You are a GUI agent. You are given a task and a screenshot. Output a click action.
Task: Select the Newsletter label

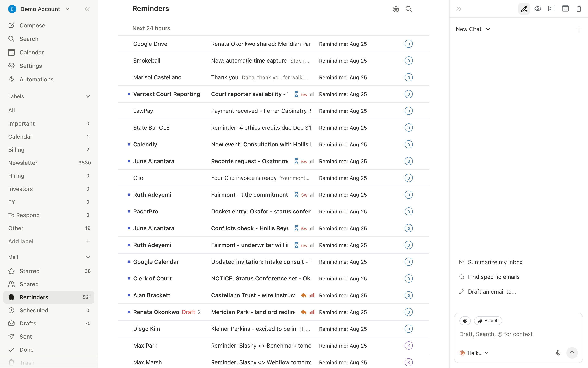point(49,163)
